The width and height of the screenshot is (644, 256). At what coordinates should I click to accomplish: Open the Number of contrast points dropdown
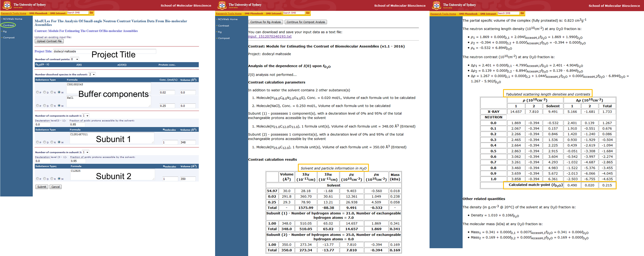point(75,59)
